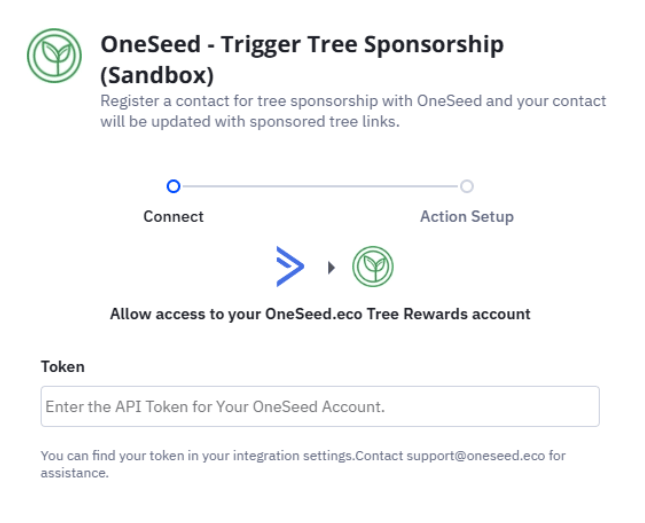Click the '(Sandbox)' text in the heading
The width and height of the screenshot is (645, 523).
(157, 75)
